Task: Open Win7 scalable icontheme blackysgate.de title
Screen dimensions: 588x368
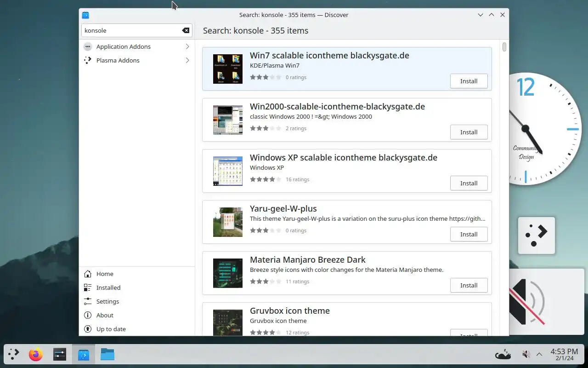Action: point(329,55)
